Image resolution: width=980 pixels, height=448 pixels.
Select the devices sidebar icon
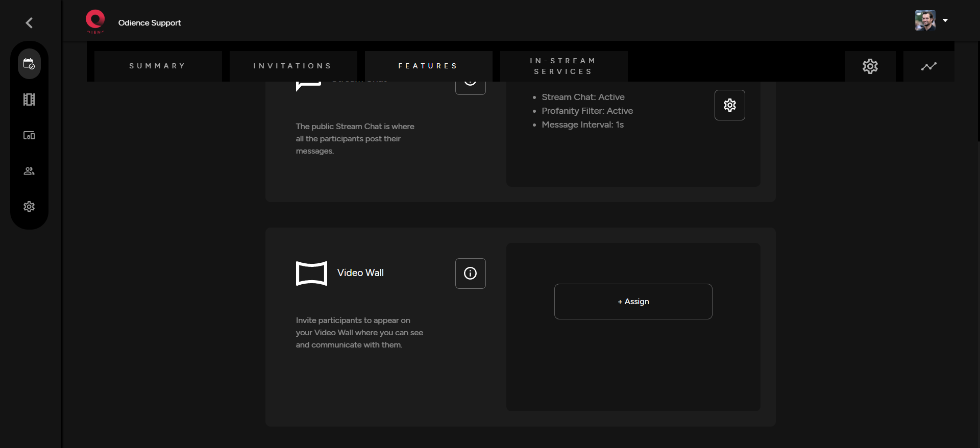point(29,135)
